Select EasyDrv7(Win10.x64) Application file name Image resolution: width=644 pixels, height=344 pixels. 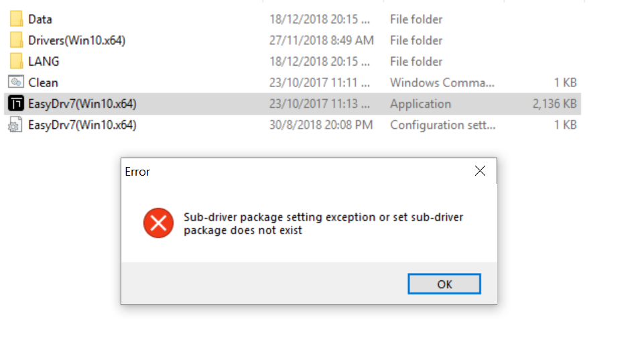[82, 104]
